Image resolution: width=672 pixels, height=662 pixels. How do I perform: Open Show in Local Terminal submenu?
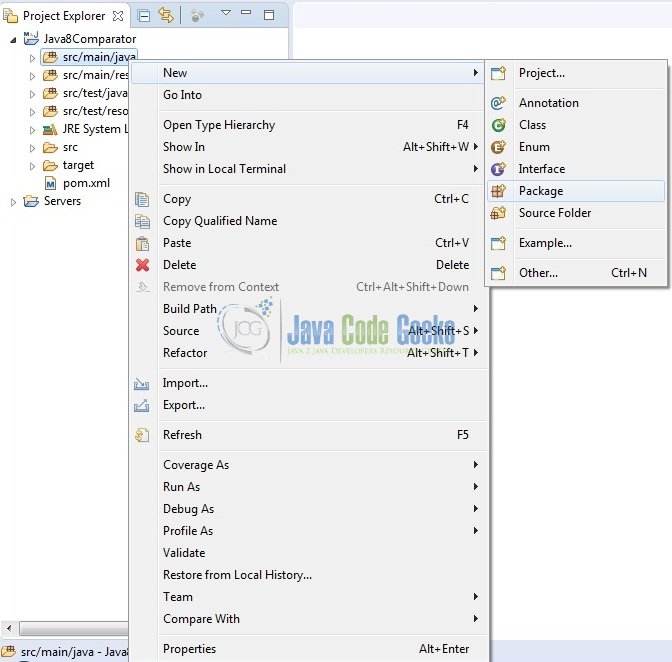point(308,169)
